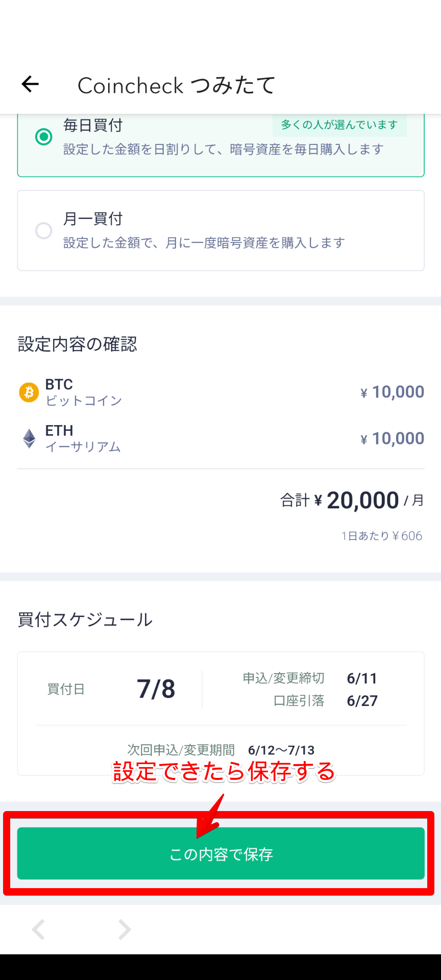This screenshot has width=441, height=980.
Task: Click the ETH イーサリアム row label
Action: coord(83,438)
